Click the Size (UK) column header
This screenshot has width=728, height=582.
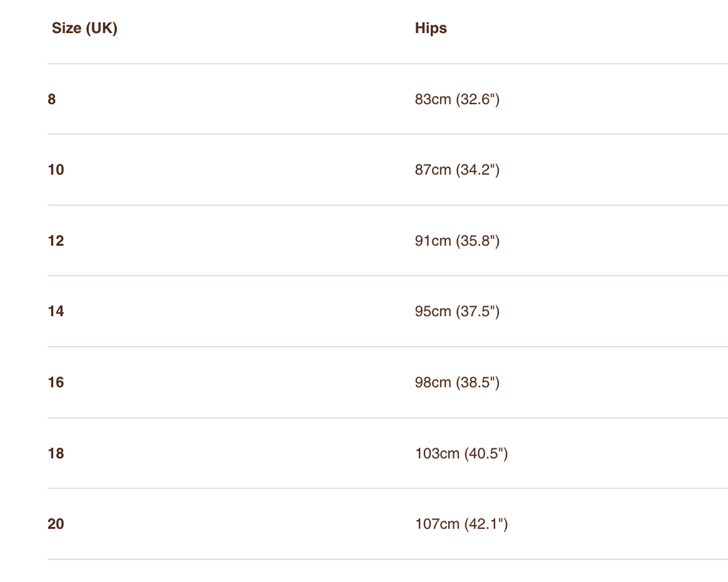coord(84,28)
